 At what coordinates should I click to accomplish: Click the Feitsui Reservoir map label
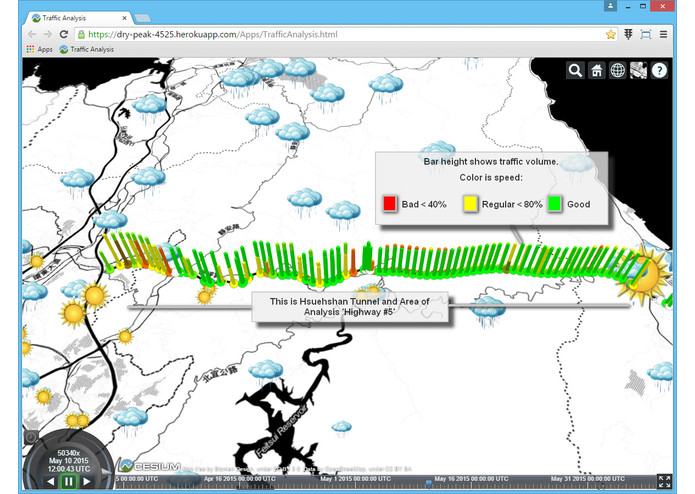click(x=281, y=432)
